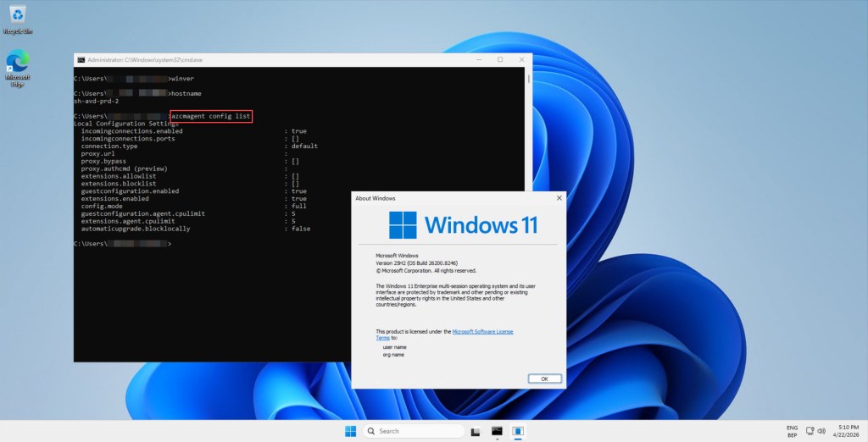Viewport: 868px width, 442px height.
Task: Open the Windows Start menu
Action: coord(350,431)
